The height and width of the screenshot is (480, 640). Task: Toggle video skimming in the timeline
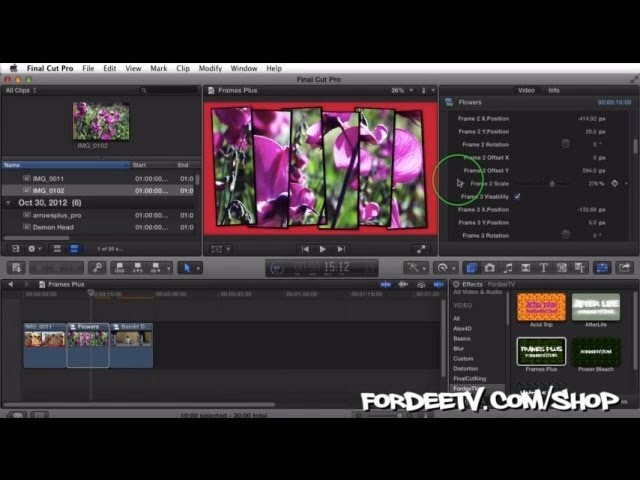point(385,284)
